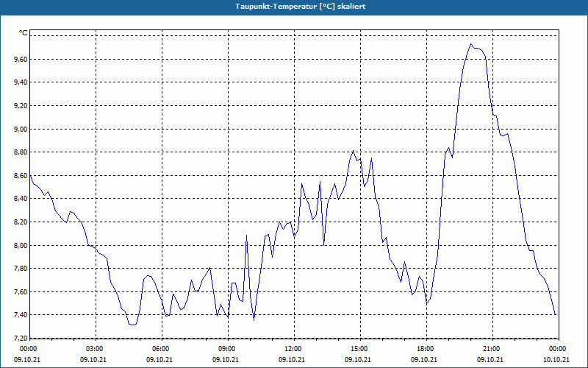Click the '8,40' axis label

pos(21,199)
